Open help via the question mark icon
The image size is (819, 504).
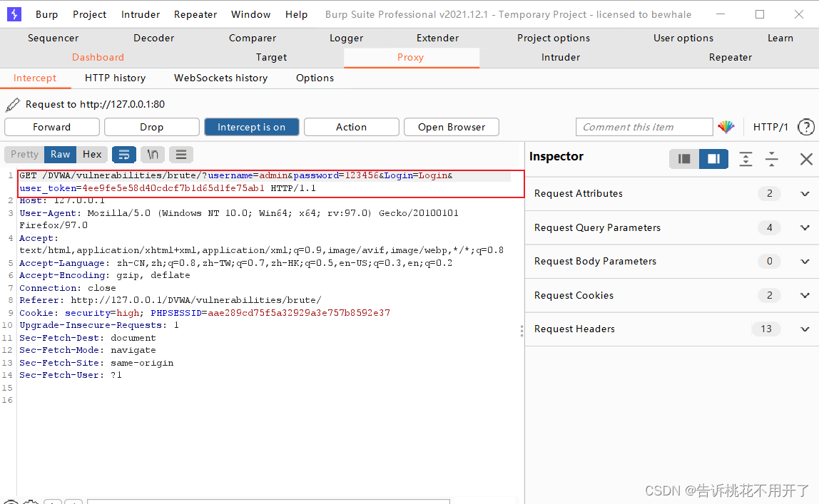[x=806, y=127]
